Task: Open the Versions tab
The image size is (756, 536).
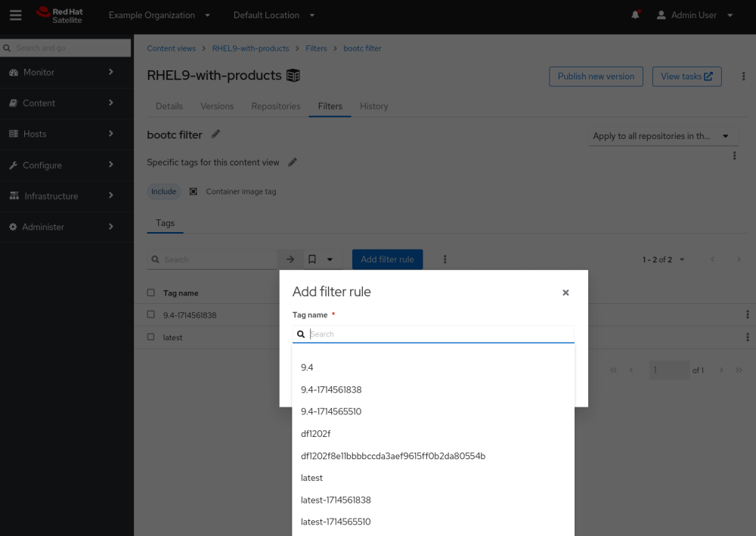Action: (x=217, y=106)
